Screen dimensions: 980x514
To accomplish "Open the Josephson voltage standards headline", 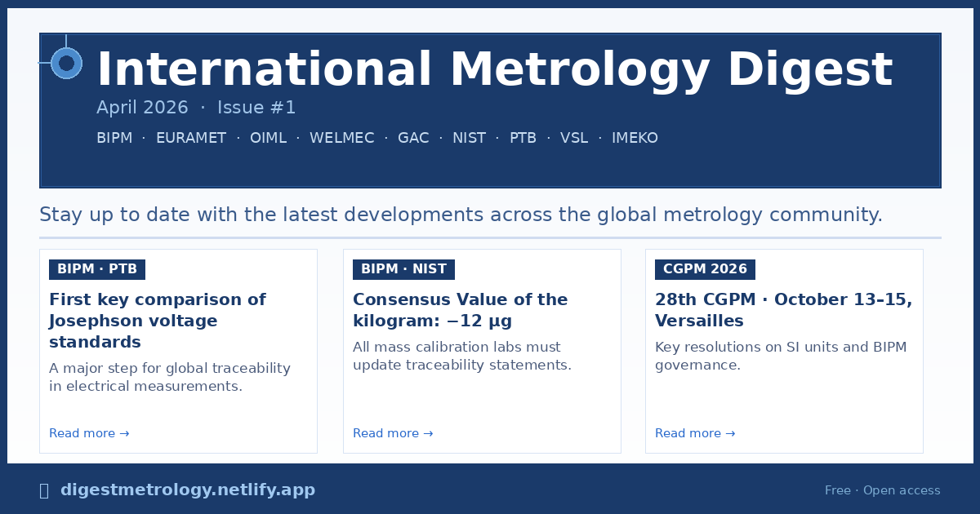I will pos(157,321).
